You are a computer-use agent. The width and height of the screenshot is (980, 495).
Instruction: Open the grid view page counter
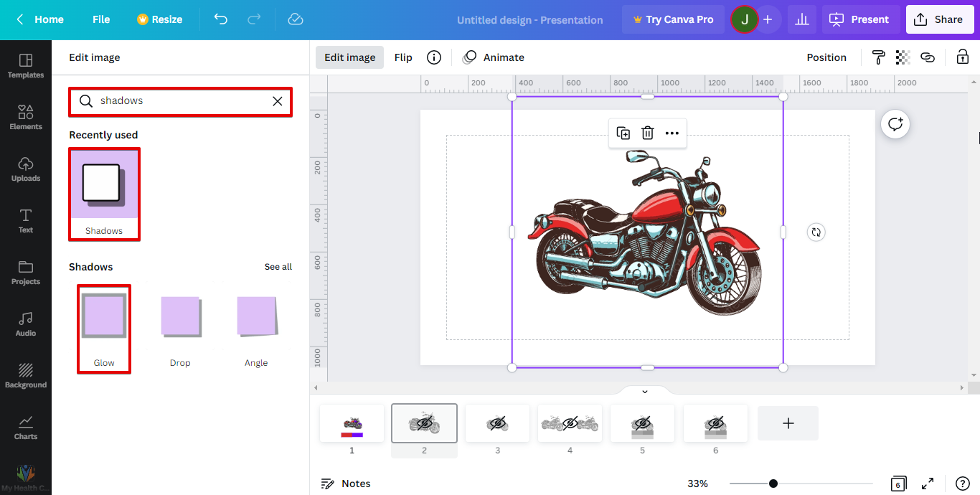click(898, 484)
